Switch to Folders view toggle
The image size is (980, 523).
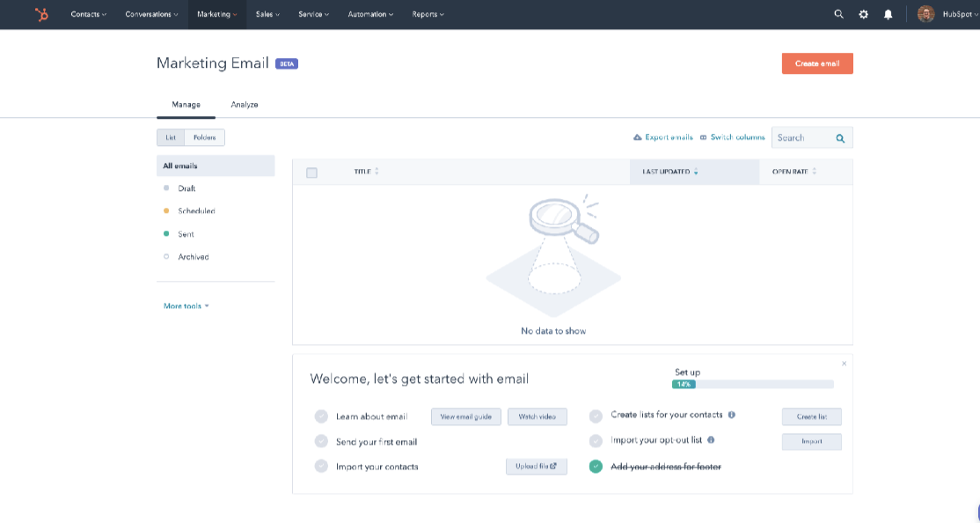pos(204,137)
